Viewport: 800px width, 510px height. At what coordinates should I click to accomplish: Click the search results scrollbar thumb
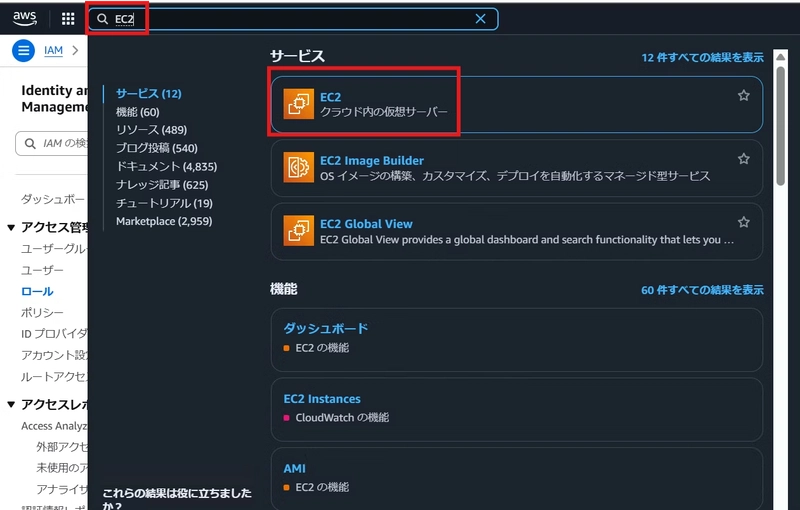(x=781, y=126)
